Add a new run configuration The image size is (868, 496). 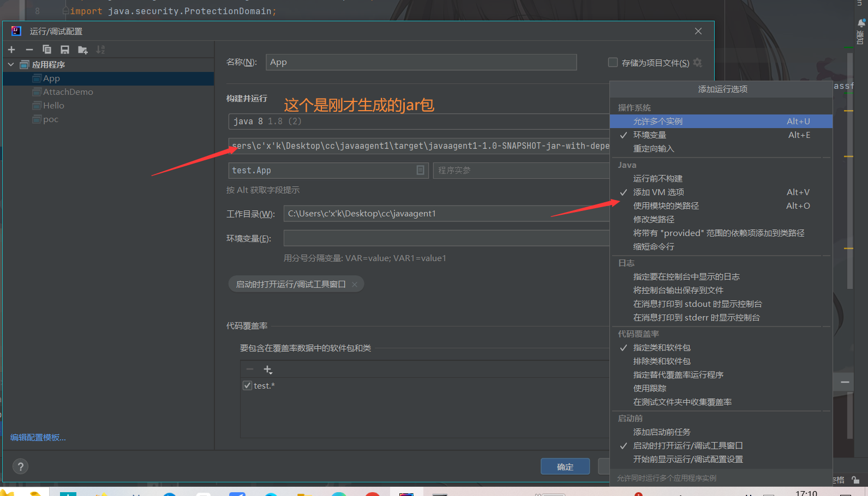click(x=11, y=50)
